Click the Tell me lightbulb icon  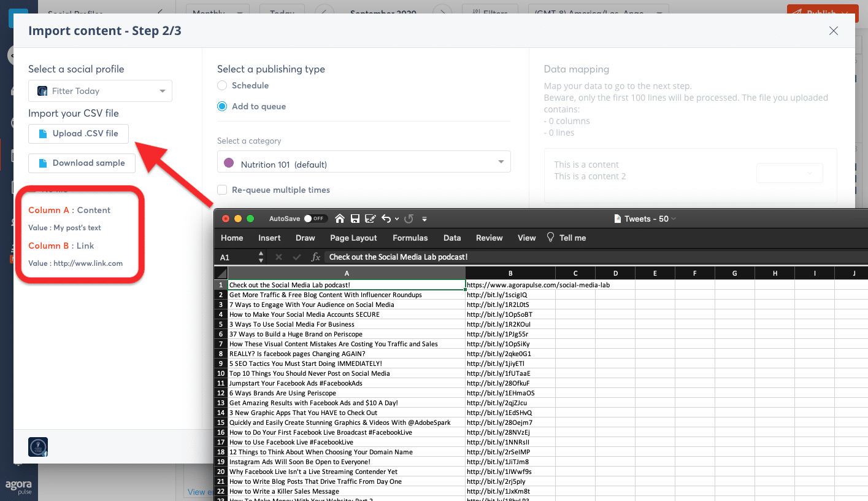pos(550,238)
